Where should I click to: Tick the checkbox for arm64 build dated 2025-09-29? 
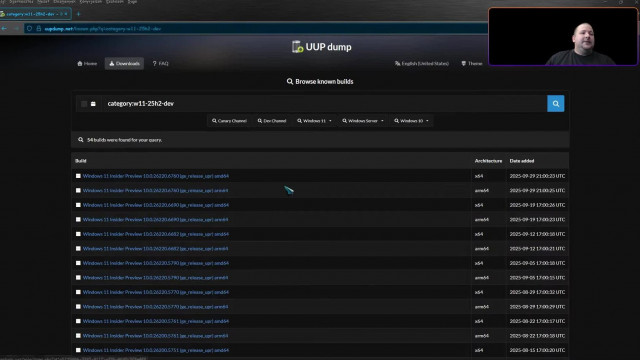tap(78, 191)
